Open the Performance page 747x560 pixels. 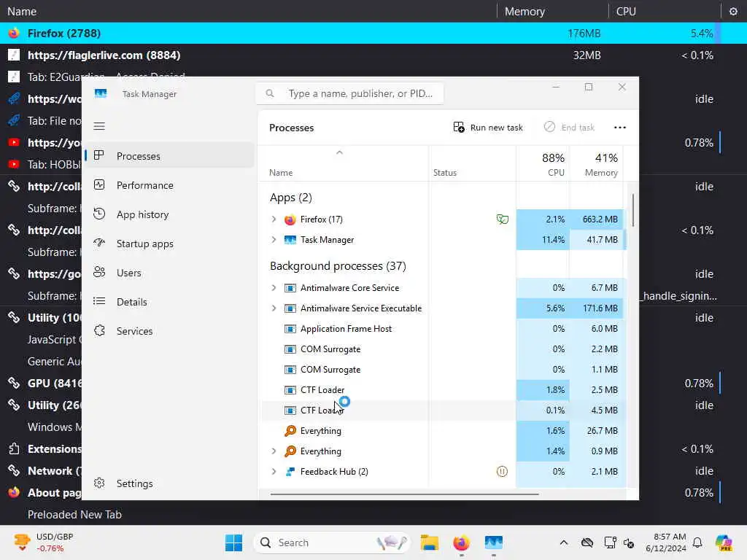coord(169,185)
